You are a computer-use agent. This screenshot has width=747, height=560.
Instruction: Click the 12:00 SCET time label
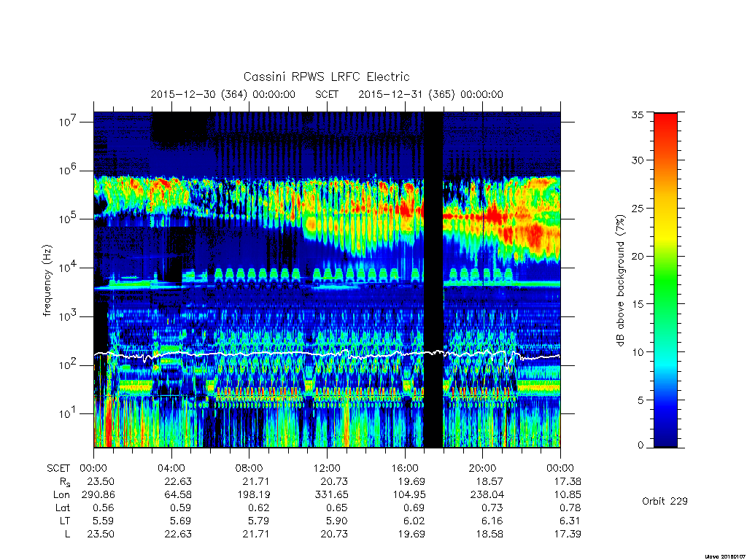click(x=327, y=468)
